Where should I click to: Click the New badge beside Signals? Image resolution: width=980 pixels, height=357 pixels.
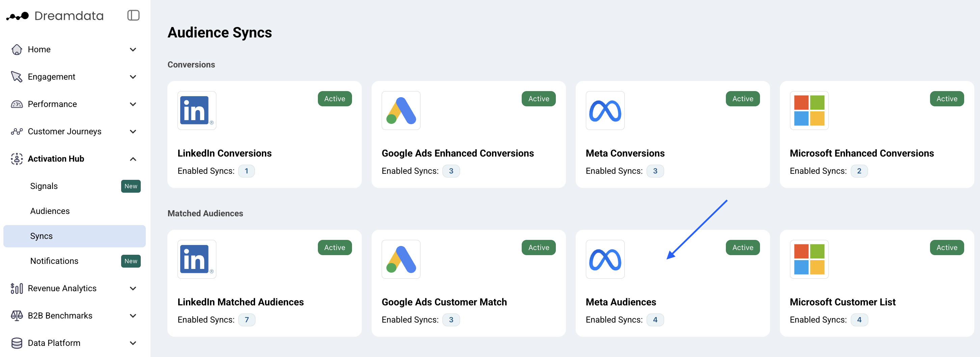pos(131,186)
